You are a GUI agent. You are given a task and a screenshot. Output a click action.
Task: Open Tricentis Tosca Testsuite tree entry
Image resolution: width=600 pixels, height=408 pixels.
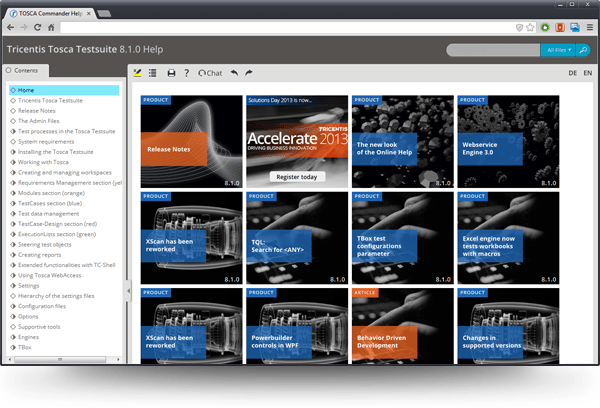tap(50, 100)
